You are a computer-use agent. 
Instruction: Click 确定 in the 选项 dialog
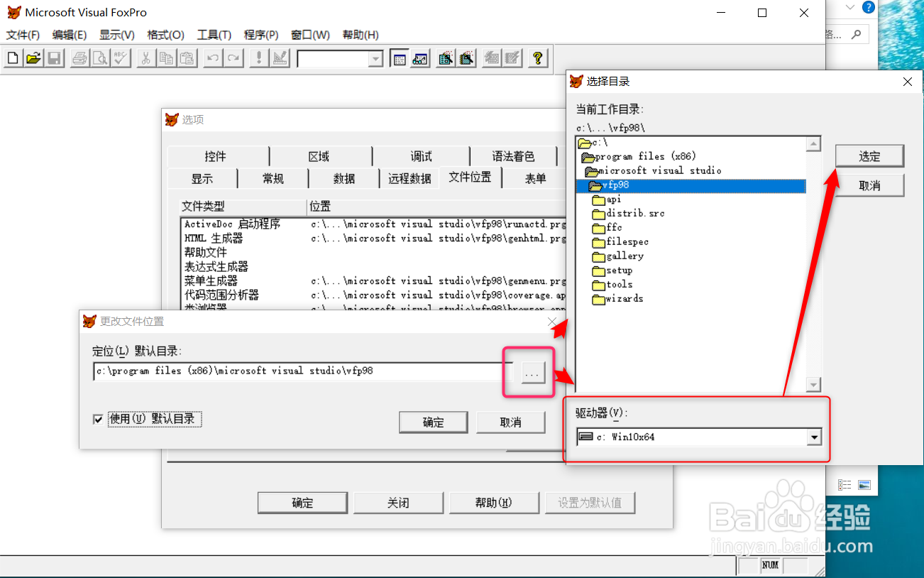pyautogui.click(x=302, y=503)
